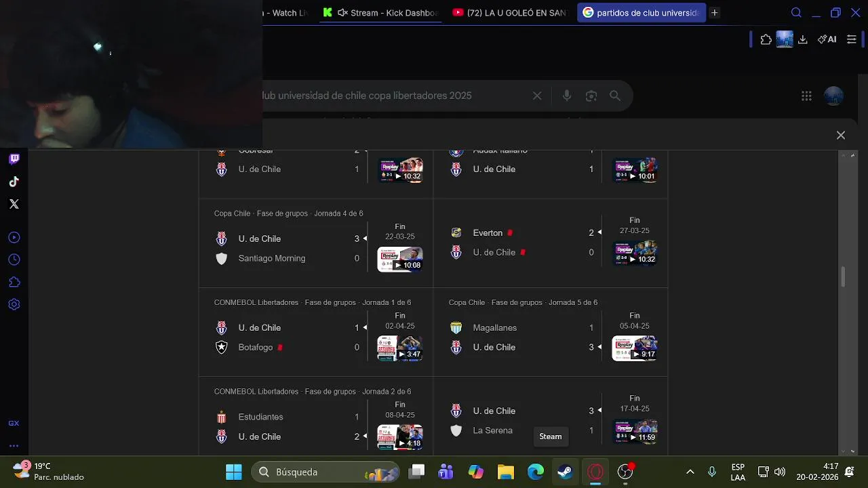Play the U. de Chile vs Santiago Morning replay
The height and width of the screenshot is (488, 868).
[x=400, y=259]
